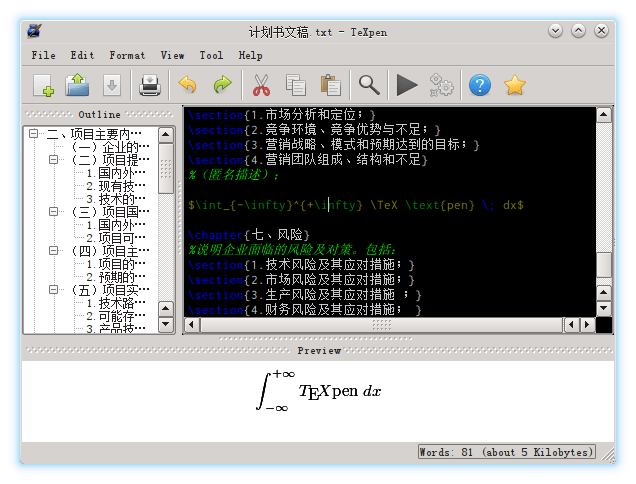Click the Words: 81 status bar field
The height and width of the screenshot is (484, 636).
pyautogui.click(x=507, y=452)
